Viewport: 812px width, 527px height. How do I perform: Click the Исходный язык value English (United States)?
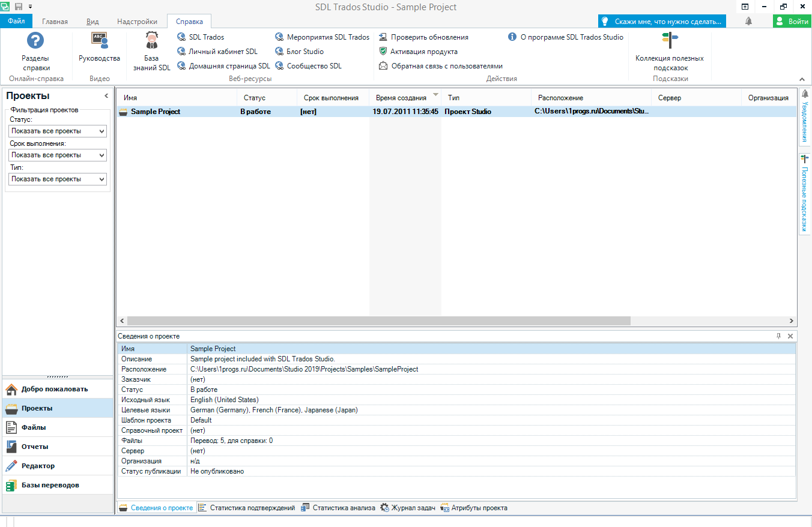pyautogui.click(x=224, y=400)
